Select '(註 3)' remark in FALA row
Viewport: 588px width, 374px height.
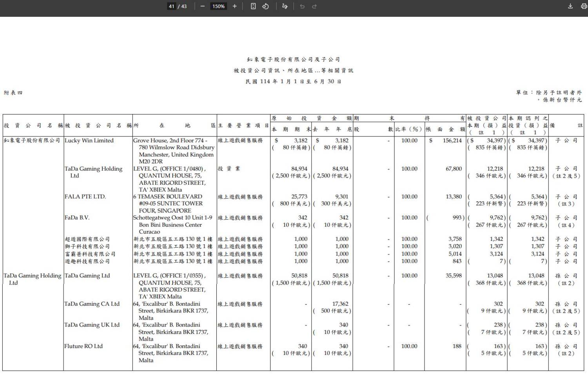coord(566,204)
